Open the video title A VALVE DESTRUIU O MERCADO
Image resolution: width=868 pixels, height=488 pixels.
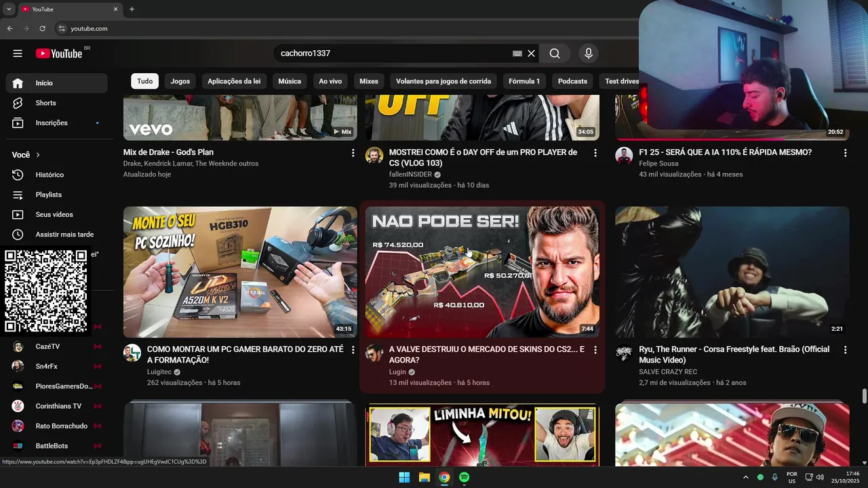487,354
